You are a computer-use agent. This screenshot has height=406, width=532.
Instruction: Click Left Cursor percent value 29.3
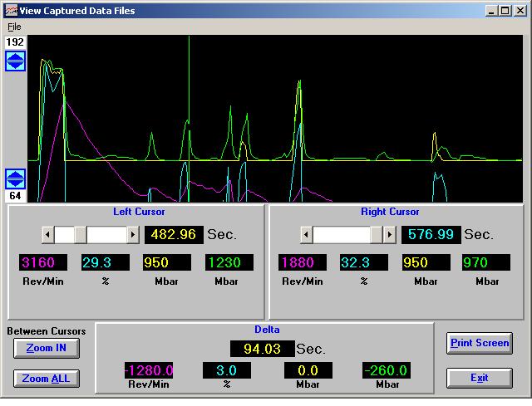[106, 262]
